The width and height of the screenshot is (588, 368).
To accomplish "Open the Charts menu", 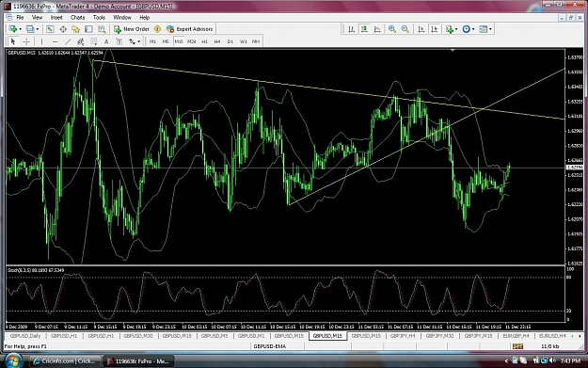I will (78, 18).
